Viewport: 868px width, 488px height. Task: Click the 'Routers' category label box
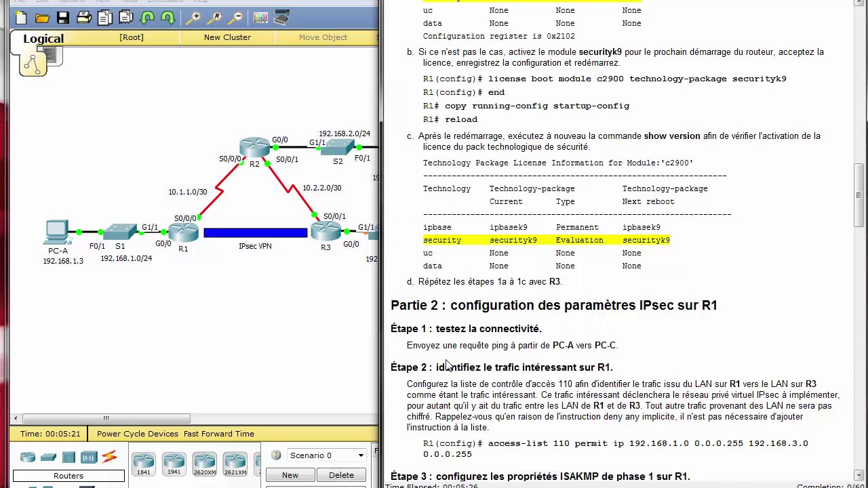[68, 476]
